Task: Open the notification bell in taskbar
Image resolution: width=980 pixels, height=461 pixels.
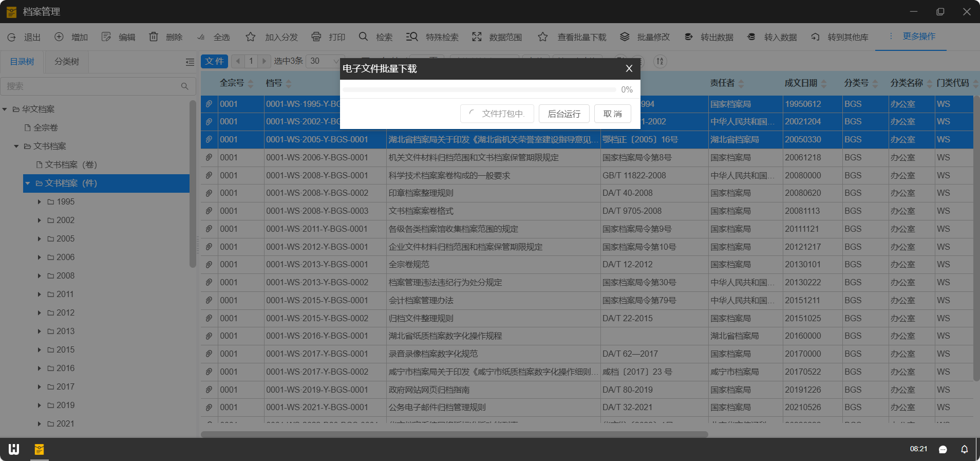Action: pos(964,449)
